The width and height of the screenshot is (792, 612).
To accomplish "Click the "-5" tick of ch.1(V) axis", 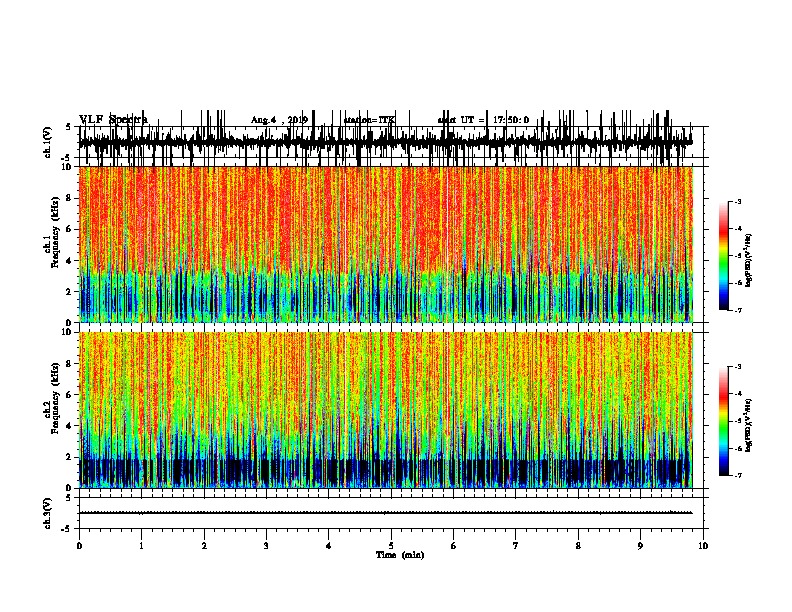I will tap(68, 157).
